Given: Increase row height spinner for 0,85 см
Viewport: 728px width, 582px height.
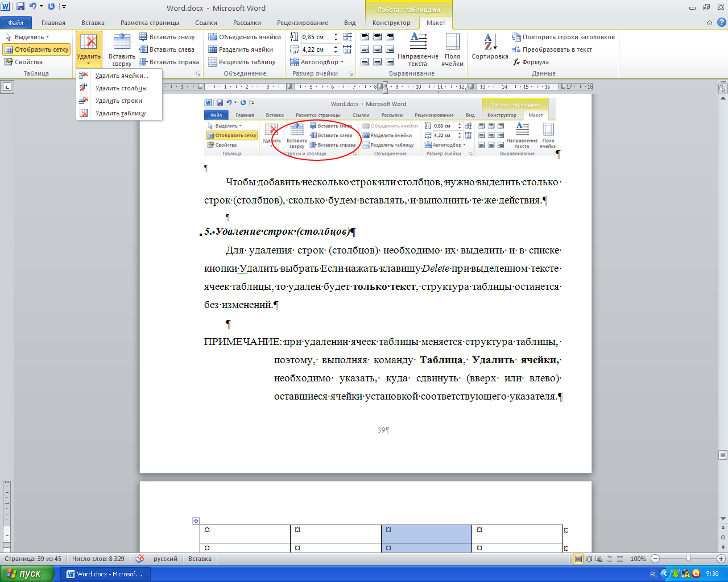Looking at the screenshot, I should [x=336, y=35].
